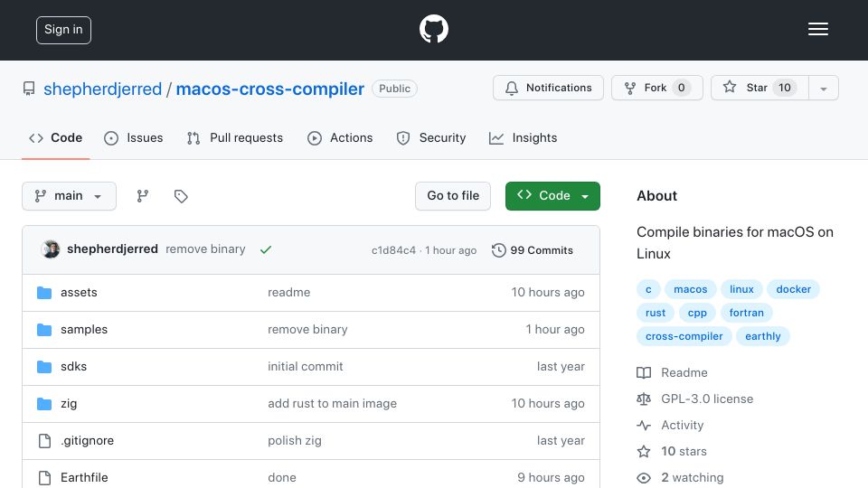Click the .gitignore file icon
Screen dimensions: 868x488
coord(44,441)
